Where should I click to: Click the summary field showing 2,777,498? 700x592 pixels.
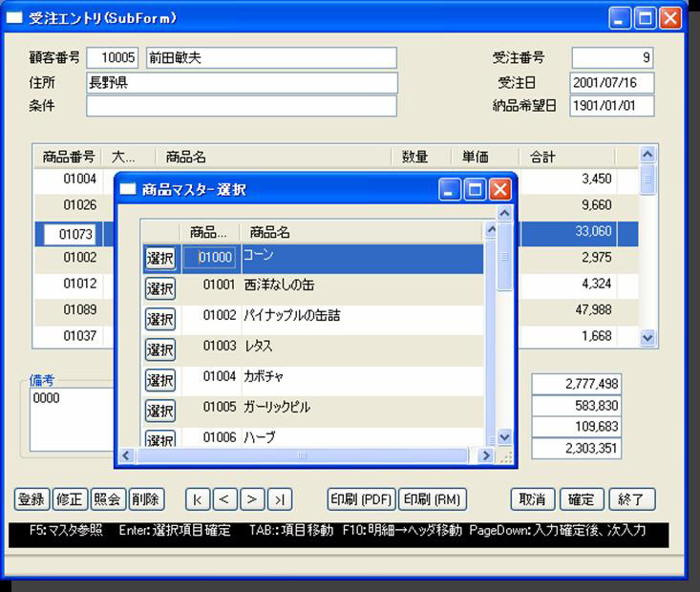(x=577, y=384)
